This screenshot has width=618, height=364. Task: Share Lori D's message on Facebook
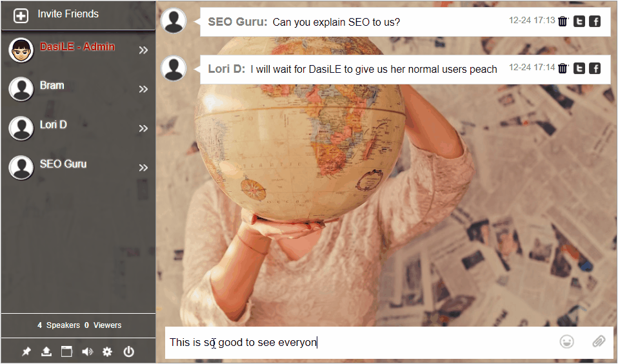595,68
